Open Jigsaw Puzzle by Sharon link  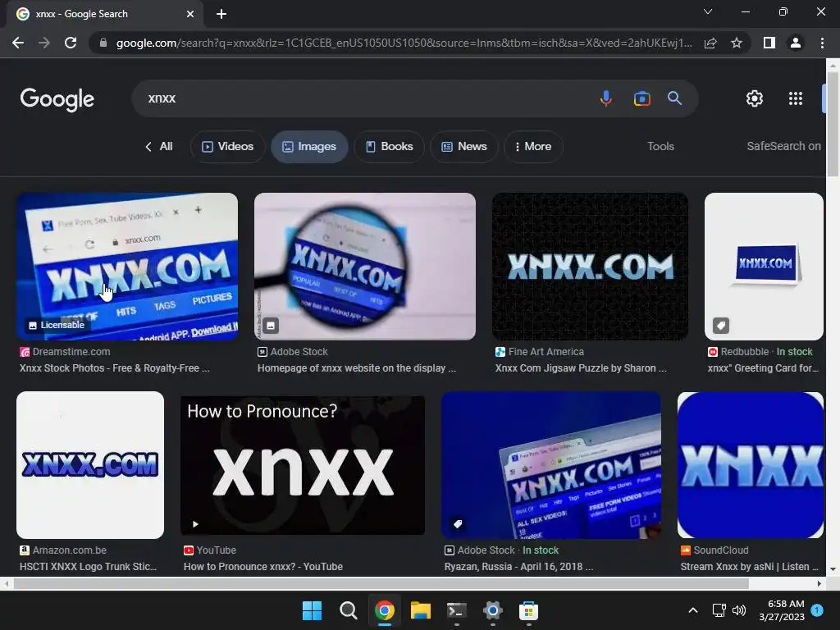(x=581, y=368)
